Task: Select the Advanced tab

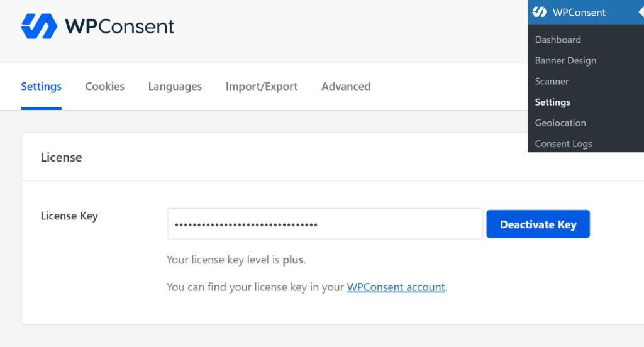Action: click(346, 86)
